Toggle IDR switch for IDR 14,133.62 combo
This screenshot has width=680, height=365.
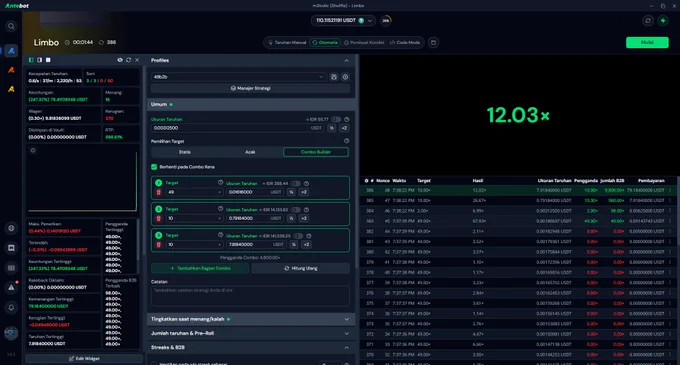(296, 210)
